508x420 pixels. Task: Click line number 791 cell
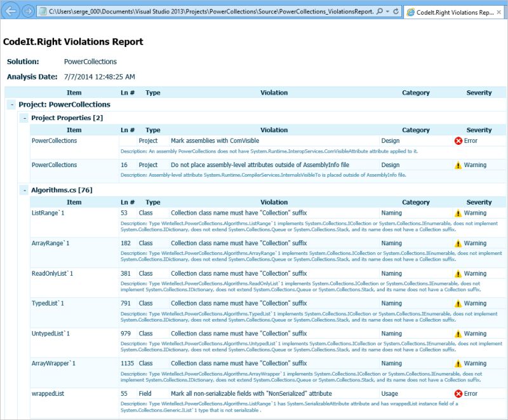coord(126,303)
